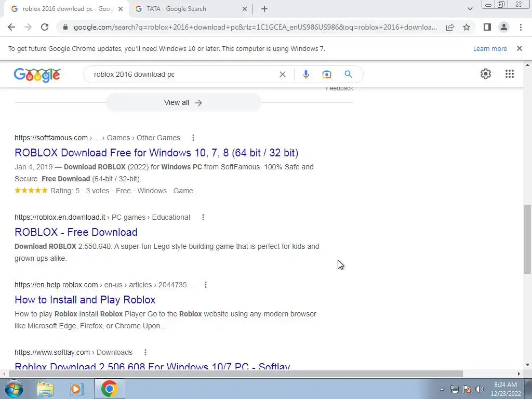
Task: Open a new tab with plus button
Action: (264, 9)
